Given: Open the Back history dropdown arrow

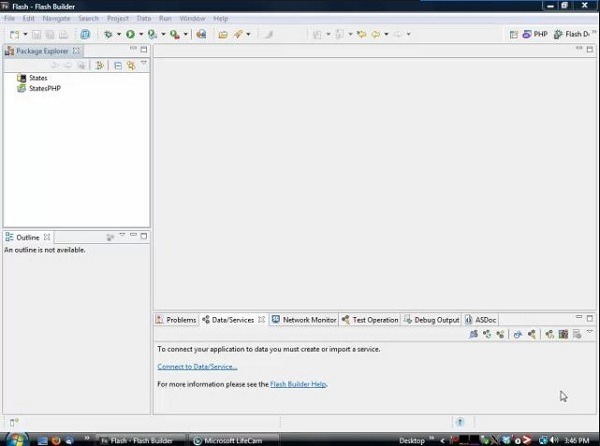Looking at the screenshot, I should pyautogui.click(x=386, y=34).
